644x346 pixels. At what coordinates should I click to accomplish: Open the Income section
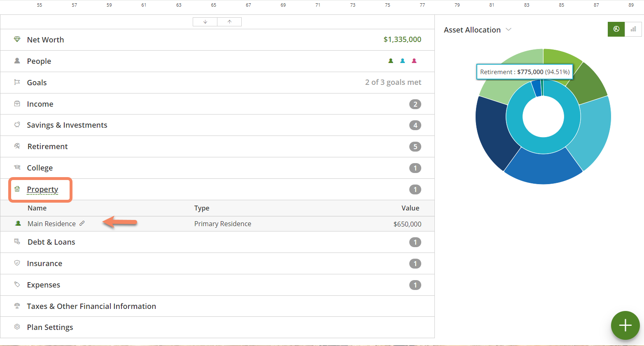click(x=40, y=104)
